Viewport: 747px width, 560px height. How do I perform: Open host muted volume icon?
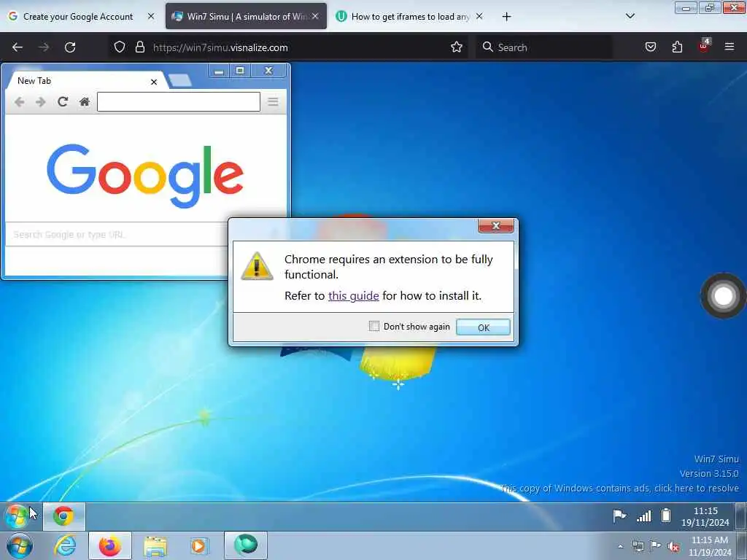tap(673, 547)
